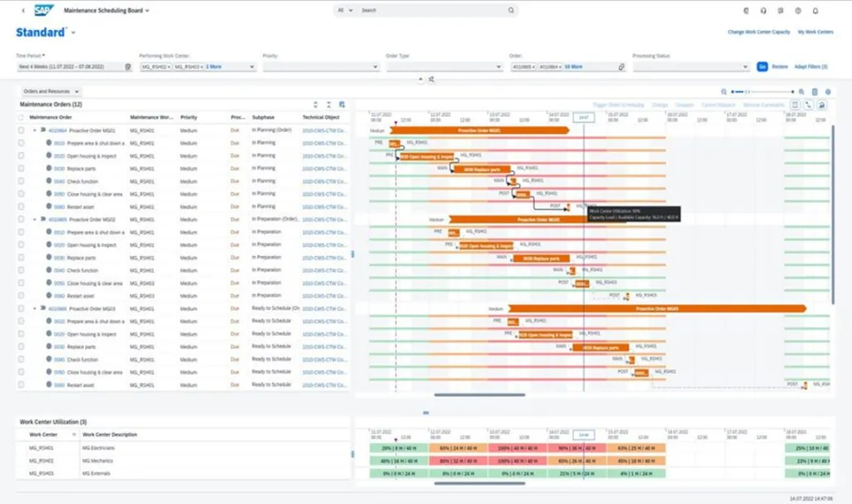Open the help question mark icon
The height and width of the screenshot is (504, 852).
point(798,10)
